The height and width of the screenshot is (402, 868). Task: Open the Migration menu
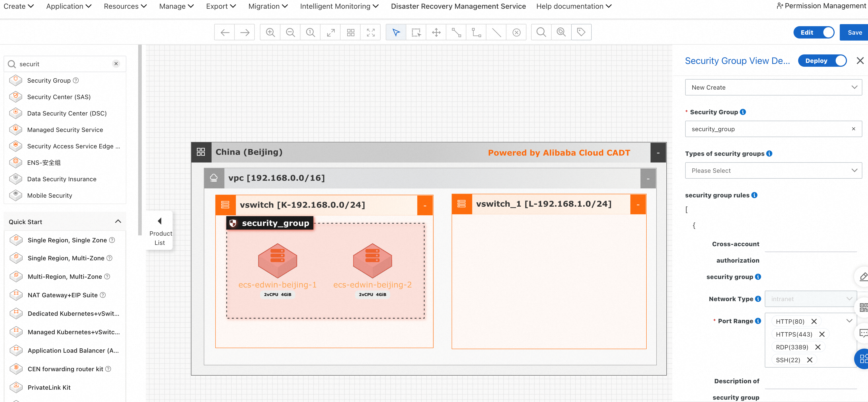pos(268,6)
